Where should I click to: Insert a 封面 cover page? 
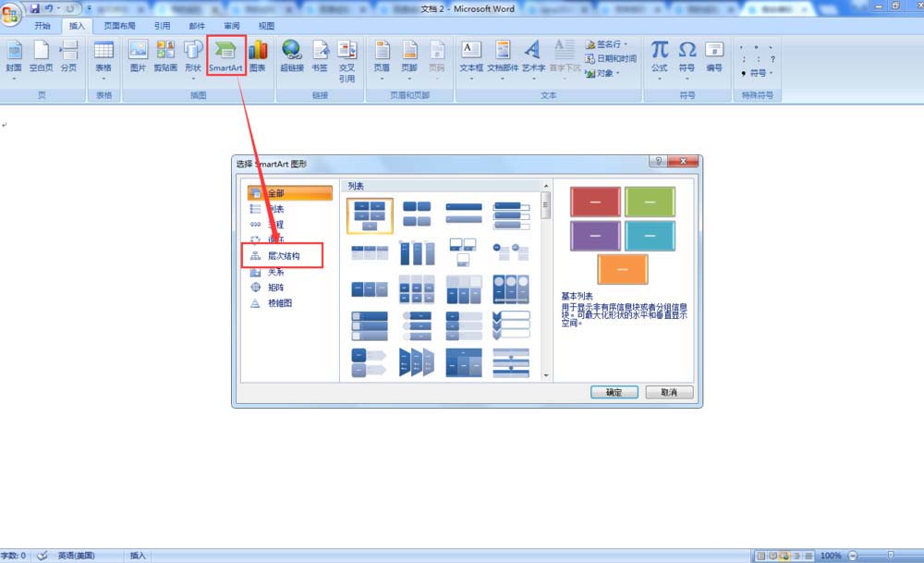click(14, 58)
